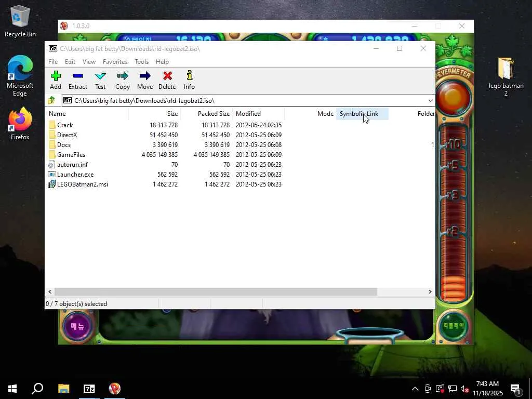Open Microsoft Edge desktop shortcut
532x399 pixels.
[x=20, y=76]
